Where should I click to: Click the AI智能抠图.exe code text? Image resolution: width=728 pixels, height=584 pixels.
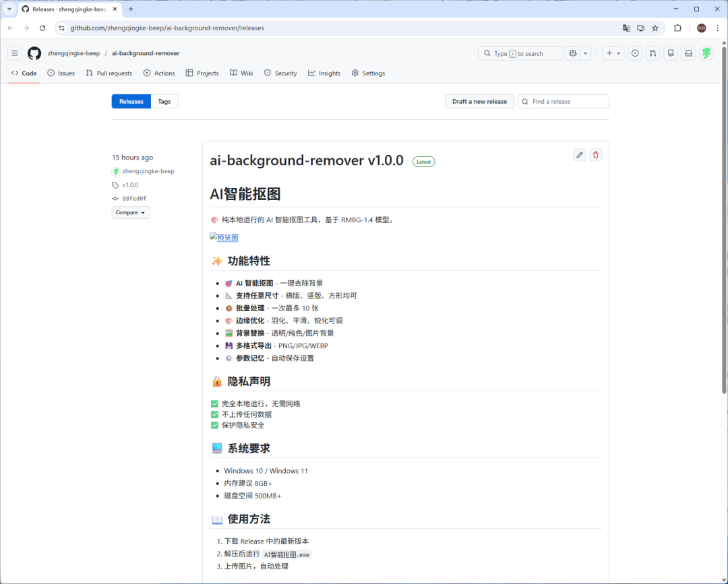(286, 555)
